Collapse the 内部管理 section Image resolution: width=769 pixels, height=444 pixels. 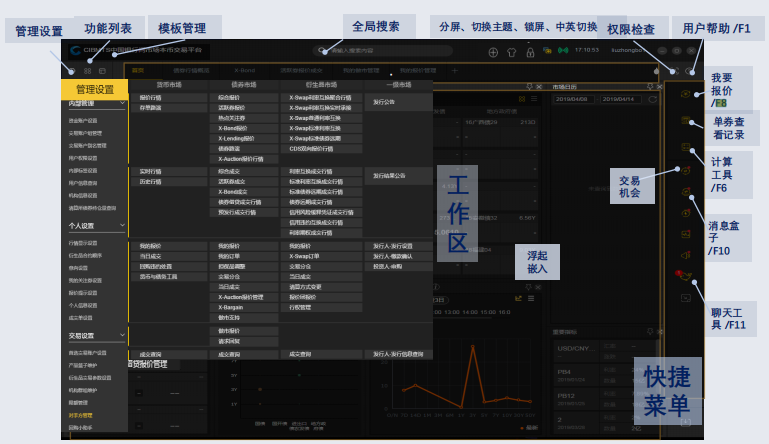pyautogui.click(x=122, y=103)
